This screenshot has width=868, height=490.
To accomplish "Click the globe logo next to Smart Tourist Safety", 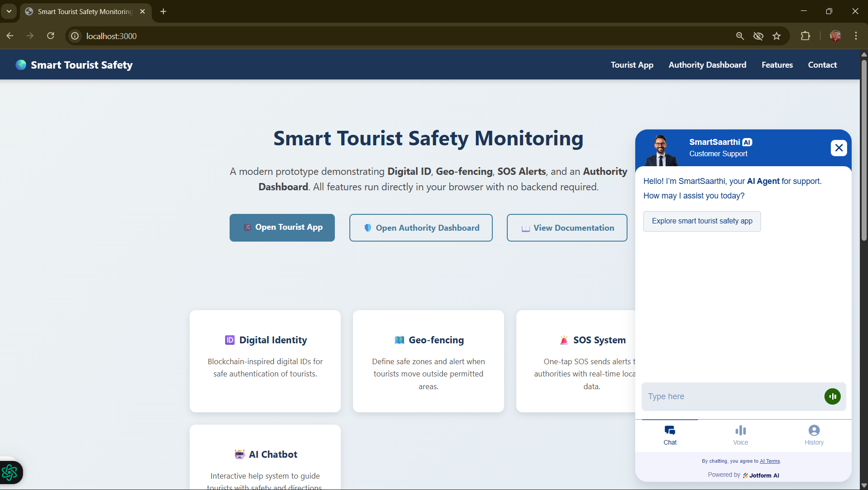I will [21, 65].
